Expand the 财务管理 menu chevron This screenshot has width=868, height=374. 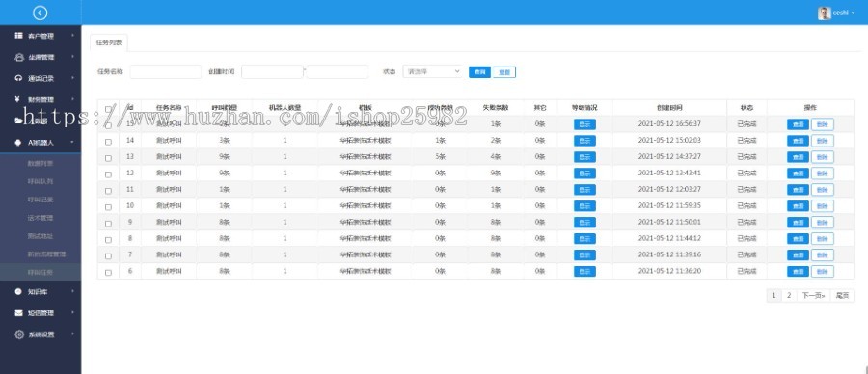(x=72, y=99)
